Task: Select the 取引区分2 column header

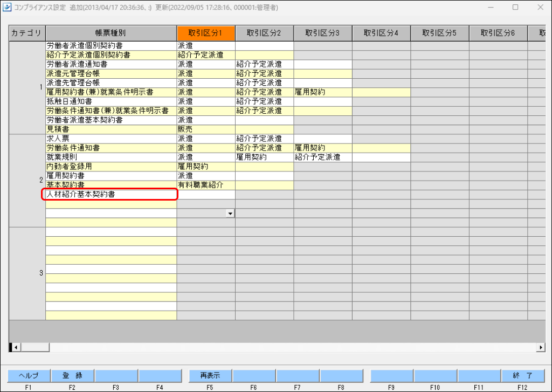Action: point(264,33)
